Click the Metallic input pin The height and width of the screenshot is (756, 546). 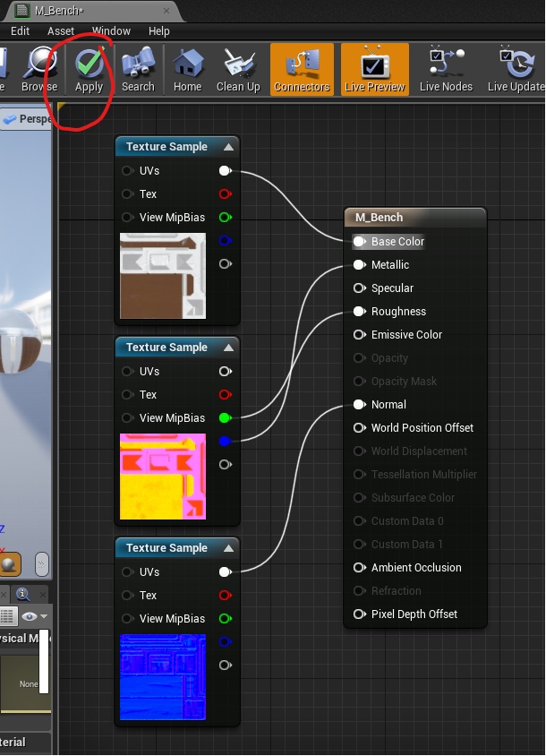(359, 265)
